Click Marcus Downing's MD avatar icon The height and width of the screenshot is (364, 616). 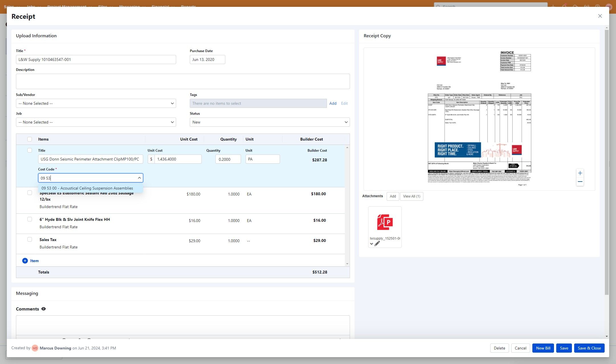35,348
